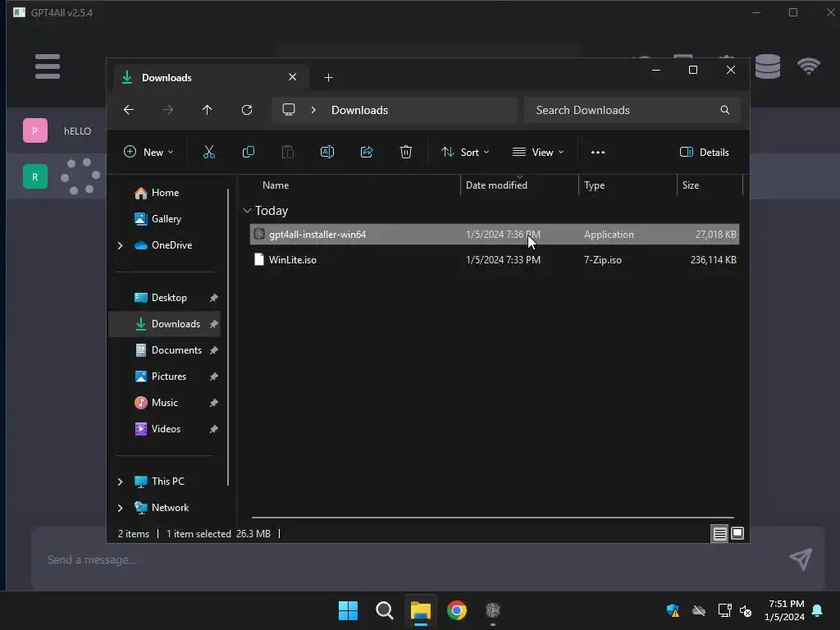840x630 pixels.
Task: Expand the This PC tree node
Action: click(x=120, y=482)
